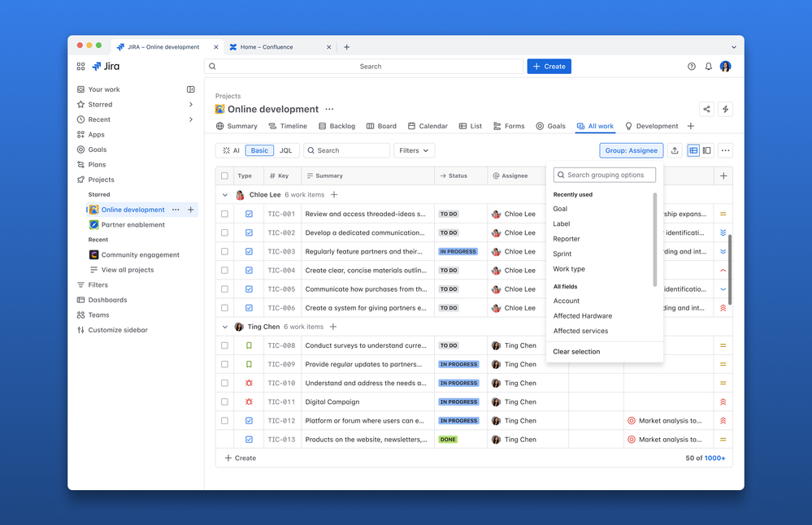Click the AI search mode icon

pos(231,150)
